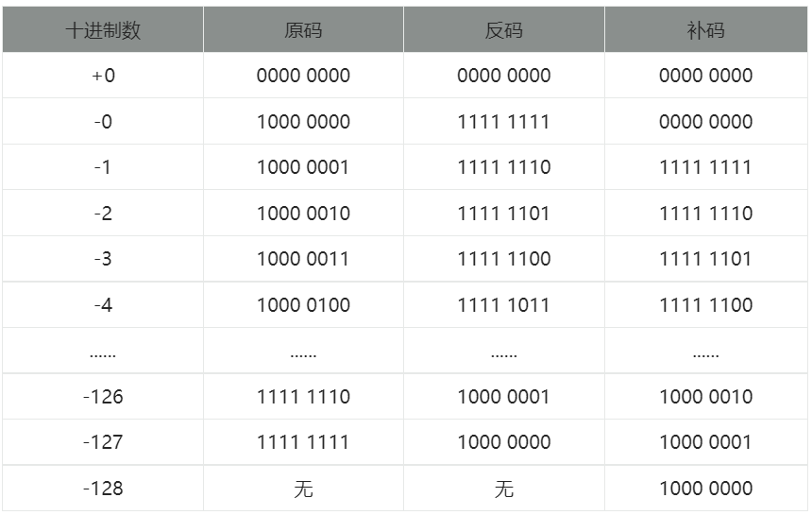Select the -126 decimal cell

(x=103, y=397)
